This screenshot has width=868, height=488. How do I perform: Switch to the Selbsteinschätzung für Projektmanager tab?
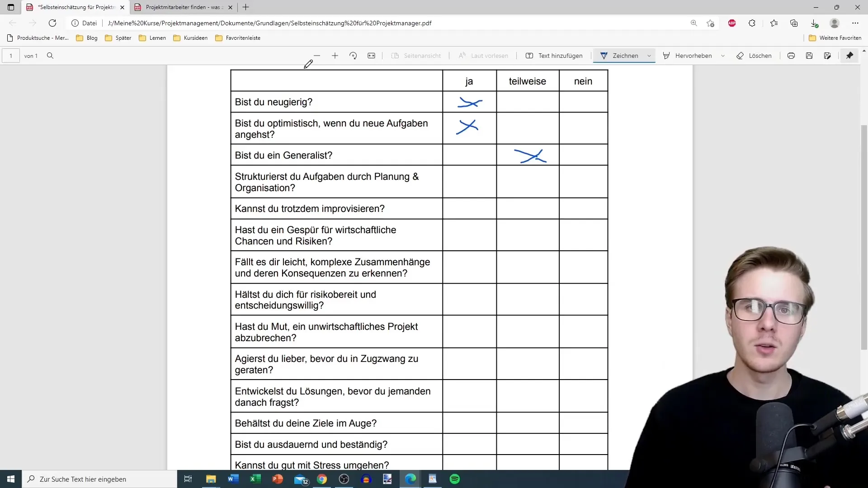pos(75,7)
